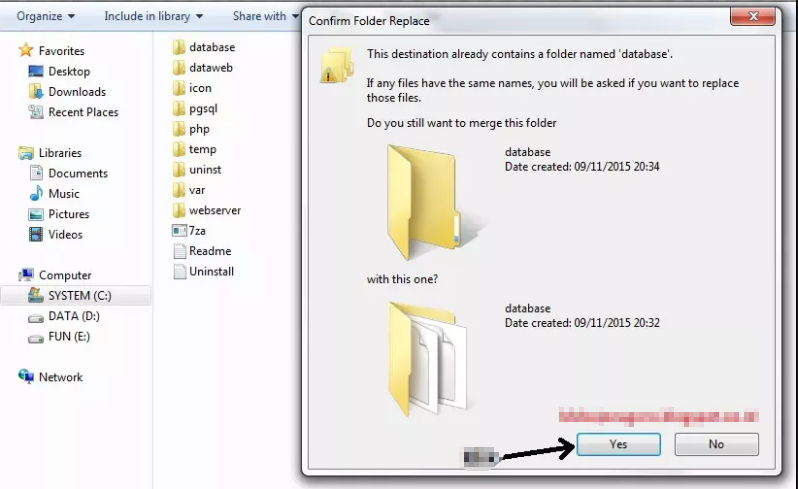Close the Confirm Folder Replace dialog
The image size is (798, 489).
tap(753, 16)
